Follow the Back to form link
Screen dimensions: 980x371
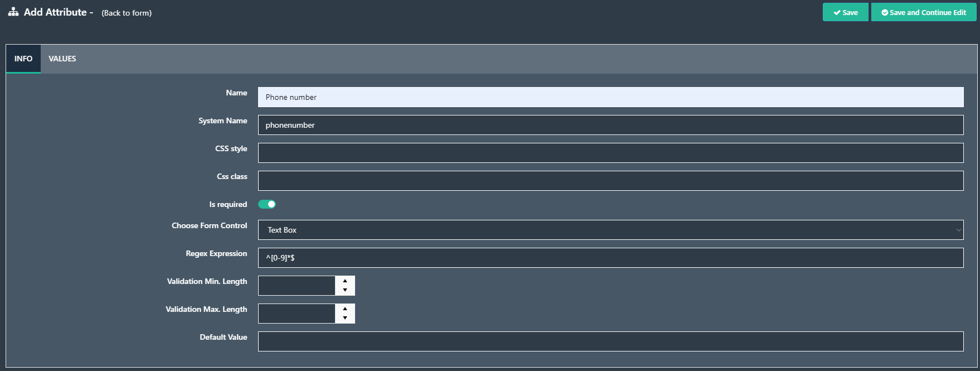[x=127, y=13]
